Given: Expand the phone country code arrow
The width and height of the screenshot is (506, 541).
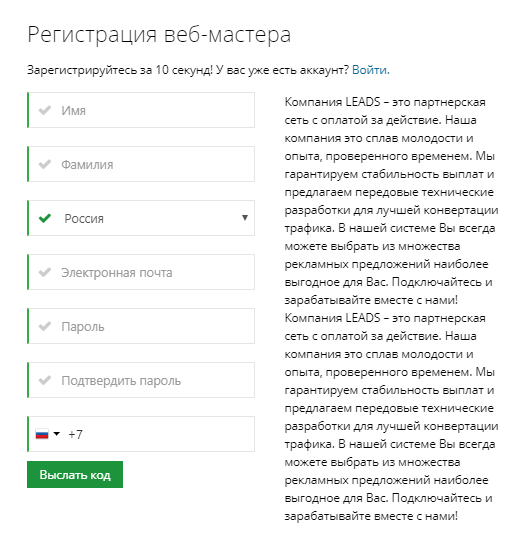Looking at the screenshot, I should coord(57,434).
